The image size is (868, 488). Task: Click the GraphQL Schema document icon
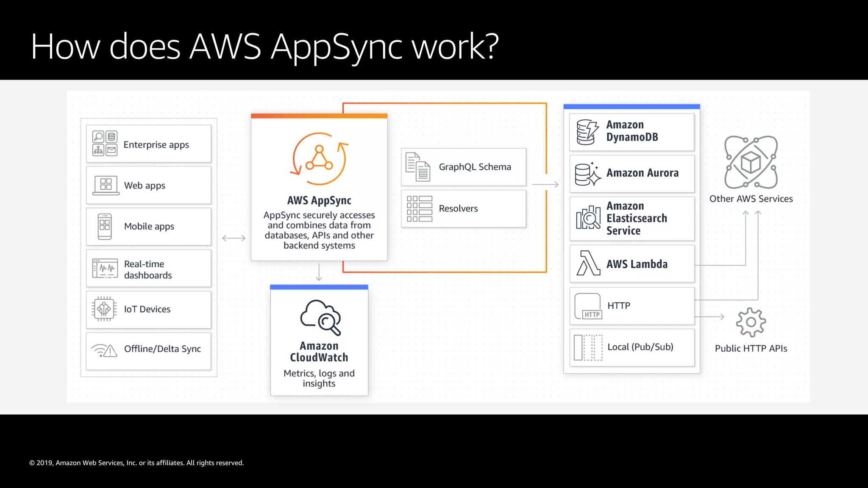418,167
